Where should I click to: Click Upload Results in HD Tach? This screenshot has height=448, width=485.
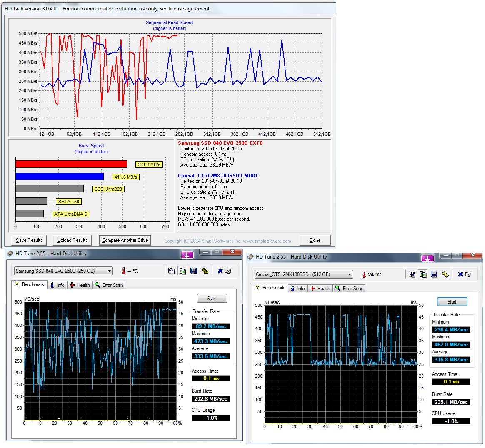[72, 240]
